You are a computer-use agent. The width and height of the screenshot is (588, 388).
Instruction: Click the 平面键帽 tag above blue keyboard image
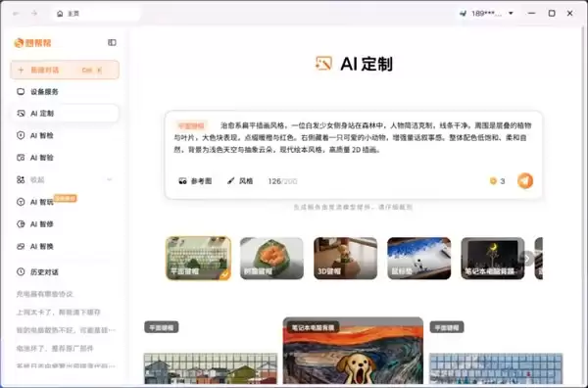click(447, 327)
